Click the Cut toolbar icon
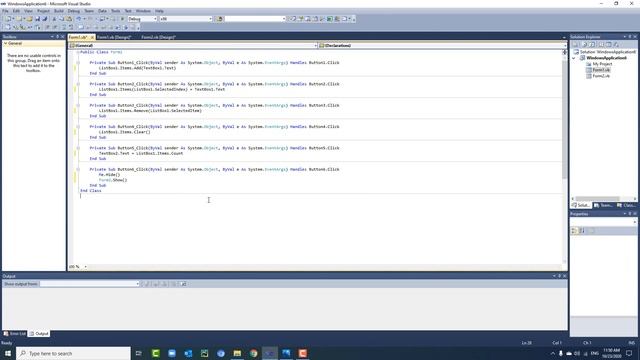 [x=54, y=19]
